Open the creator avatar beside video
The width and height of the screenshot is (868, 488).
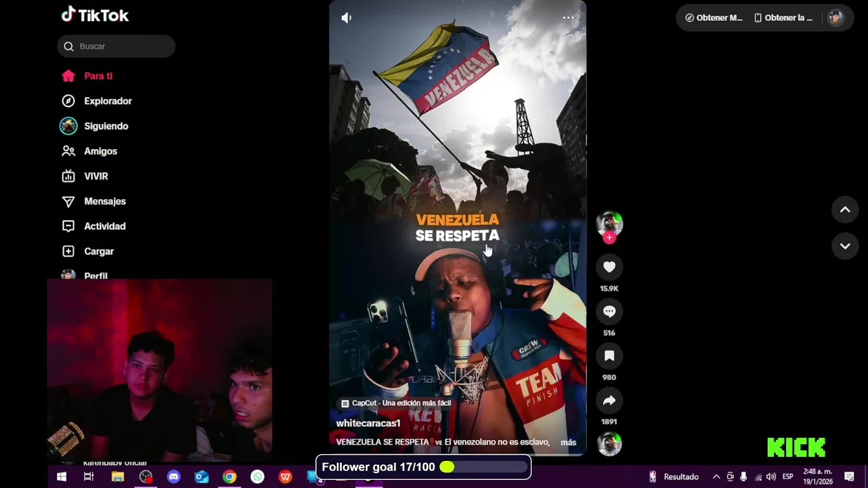[x=609, y=223]
